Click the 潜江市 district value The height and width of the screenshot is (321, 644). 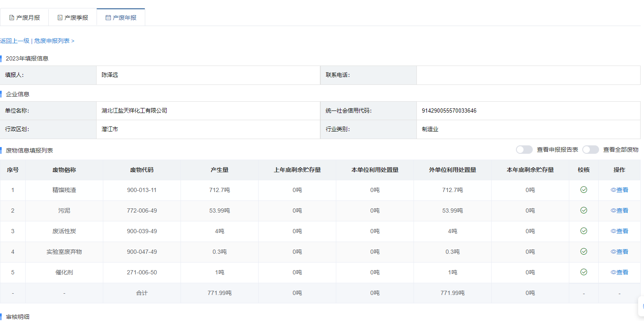tap(110, 129)
